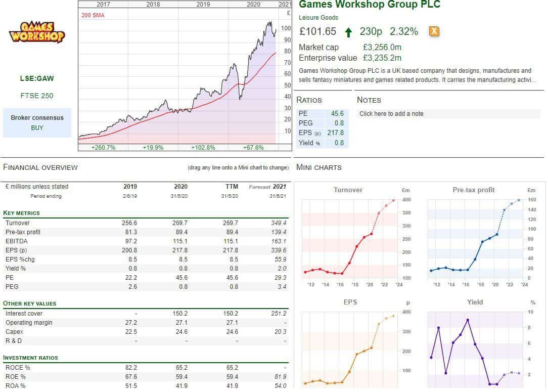Click the Forecast 2021 column header
Image resolution: width=548 pixels, height=392 pixels.
267,187
